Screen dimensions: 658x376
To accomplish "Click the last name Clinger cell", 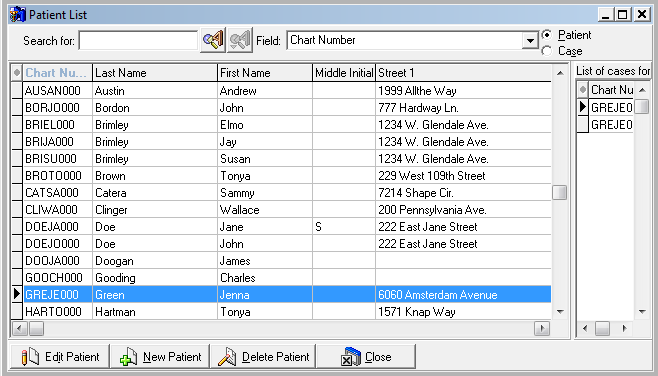I will [x=155, y=210].
